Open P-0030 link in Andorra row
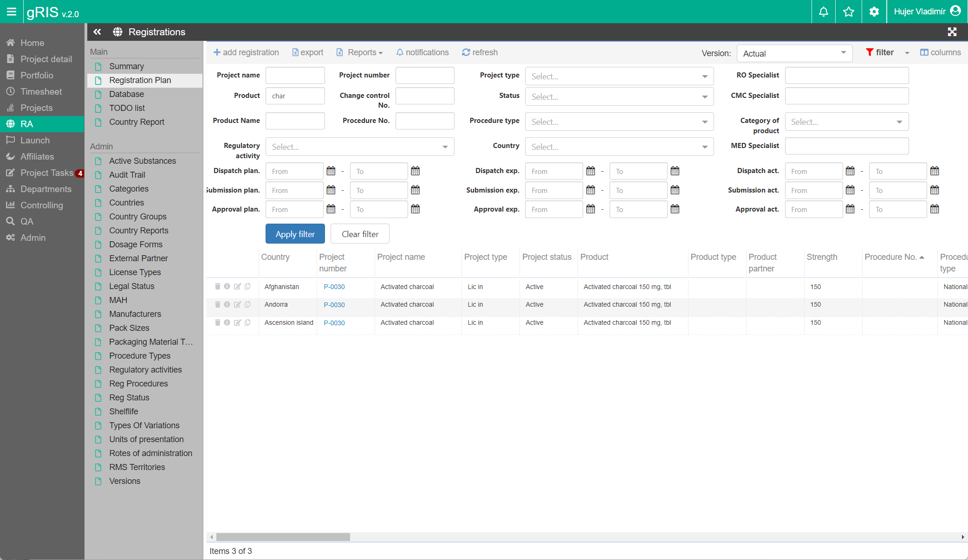Screen dimensions: 968x560 click(x=334, y=305)
